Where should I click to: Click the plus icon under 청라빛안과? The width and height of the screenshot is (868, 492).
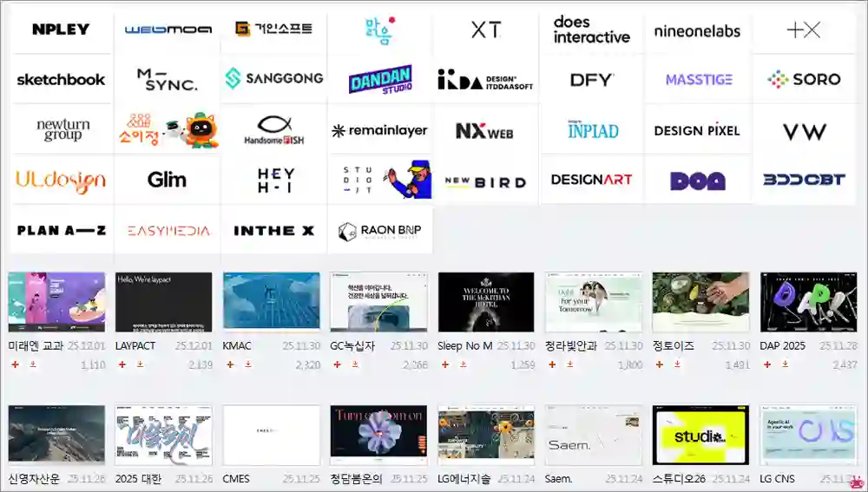[x=552, y=365]
